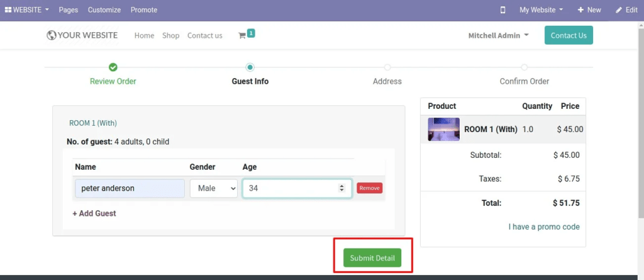The width and height of the screenshot is (644, 280).
Task: Click the mobile preview phone icon
Action: coord(502,10)
